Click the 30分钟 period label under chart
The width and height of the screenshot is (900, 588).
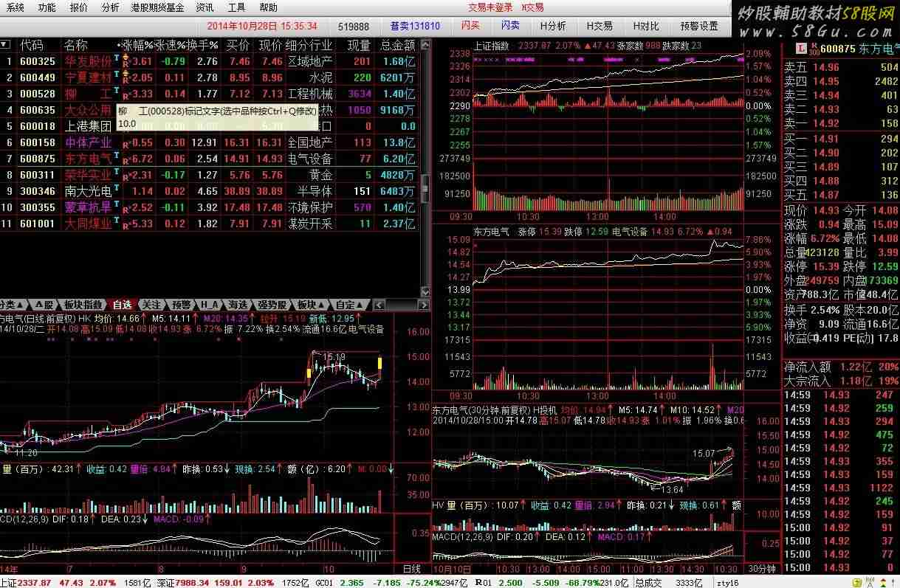[x=761, y=569]
